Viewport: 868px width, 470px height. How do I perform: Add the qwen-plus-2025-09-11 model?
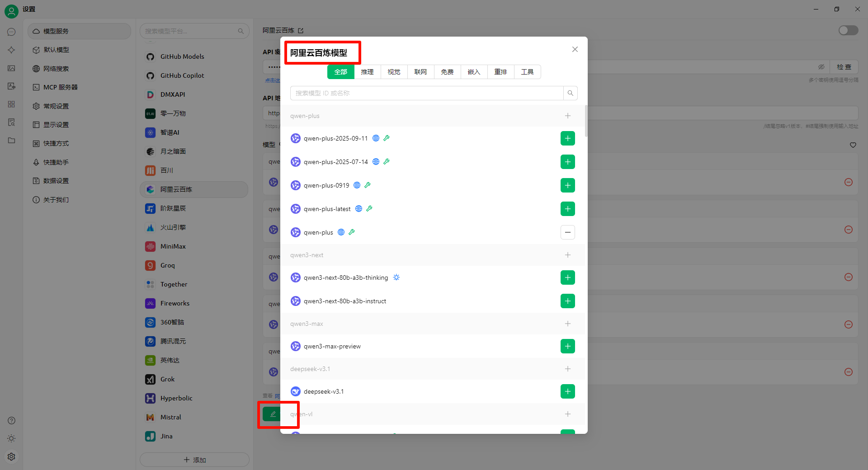pos(567,138)
